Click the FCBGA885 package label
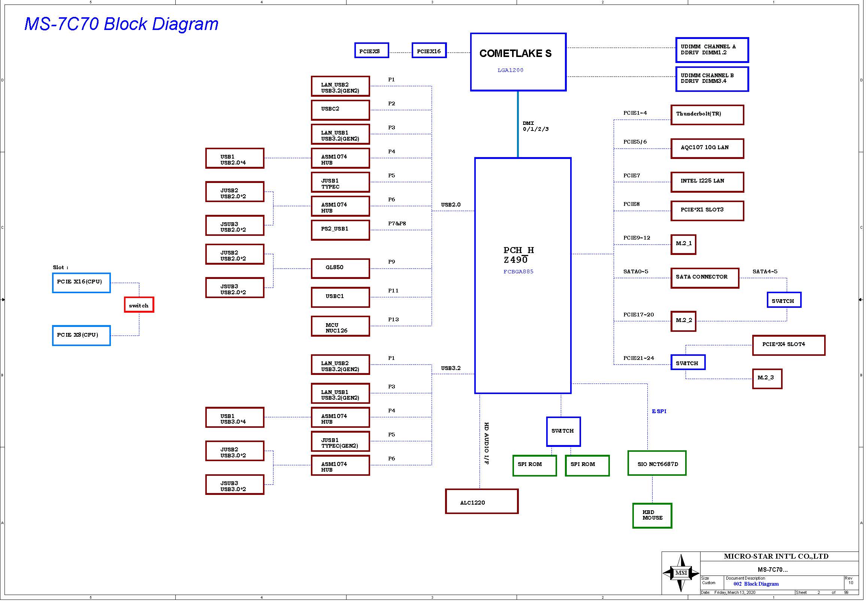This screenshot has width=868, height=601. tap(518, 271)
